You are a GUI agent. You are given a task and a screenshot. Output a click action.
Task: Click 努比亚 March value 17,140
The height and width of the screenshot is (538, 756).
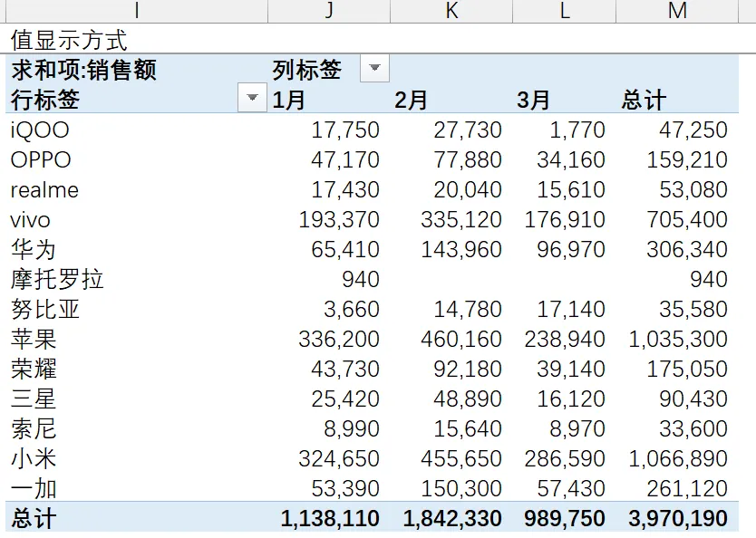571,309
